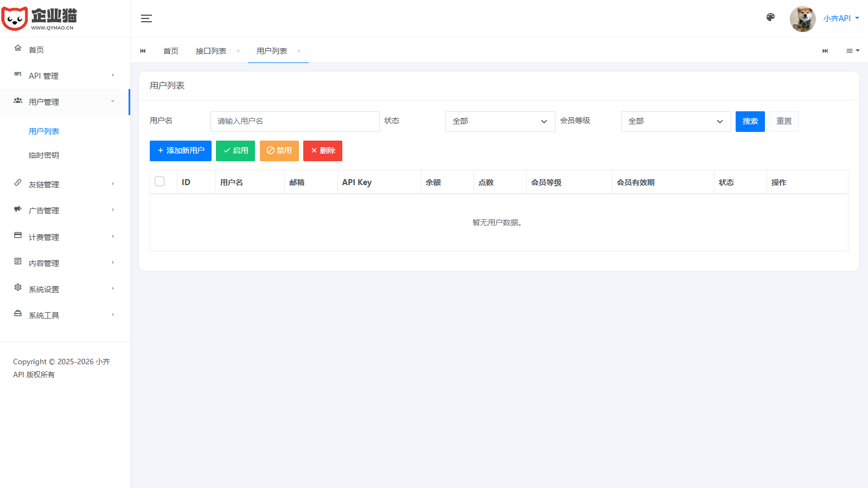868x488 pixels.
Task: Click the green 启用 button
Action: (235, 151)
